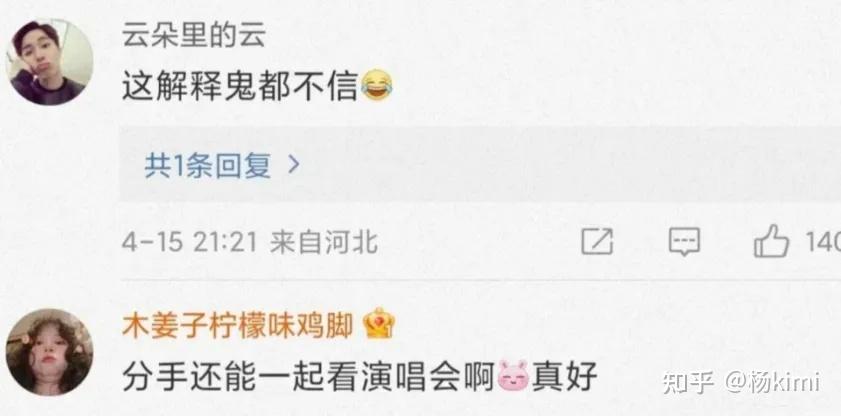Open the 共1条回复 reply thread
The image size is (841, 416).
pyautogui.click(x=208, y=166)
